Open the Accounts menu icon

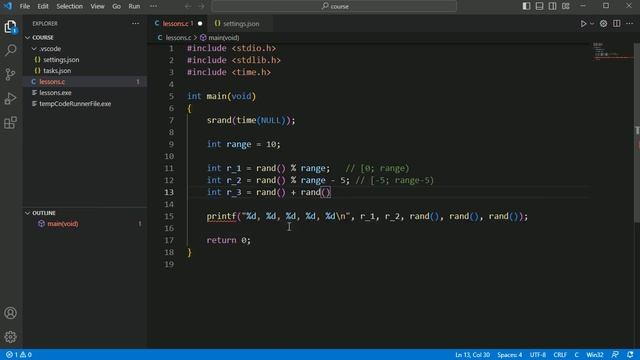11,313
